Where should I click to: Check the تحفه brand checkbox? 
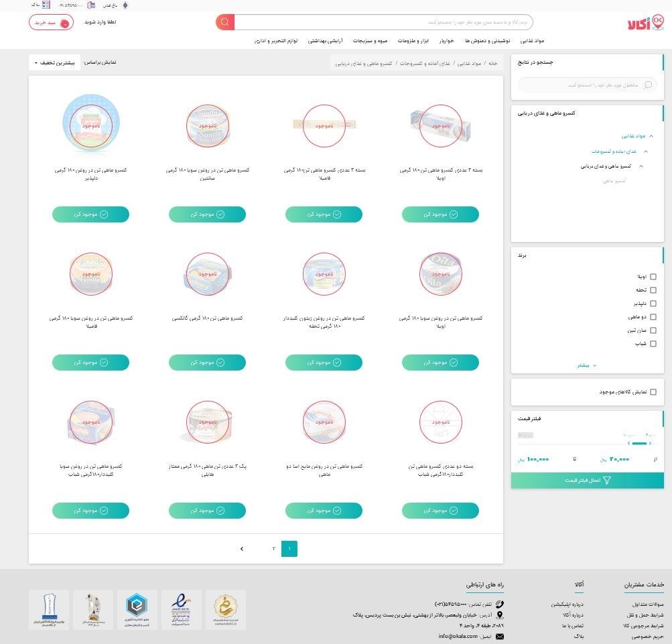[x=653, y=290]
